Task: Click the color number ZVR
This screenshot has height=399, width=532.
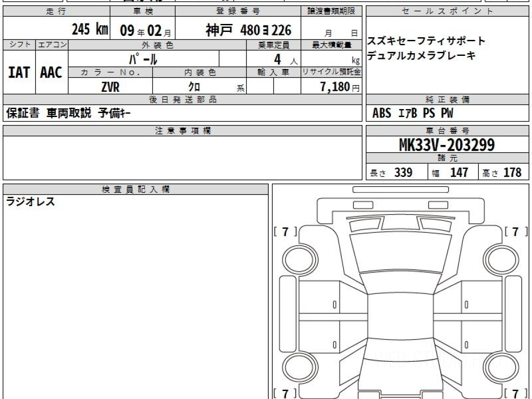Action: coord(110,87)
